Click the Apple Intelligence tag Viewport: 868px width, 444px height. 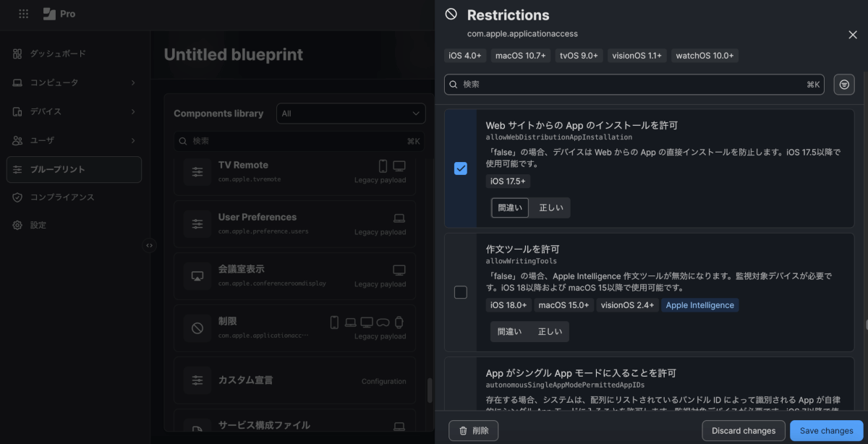point(700,305)
